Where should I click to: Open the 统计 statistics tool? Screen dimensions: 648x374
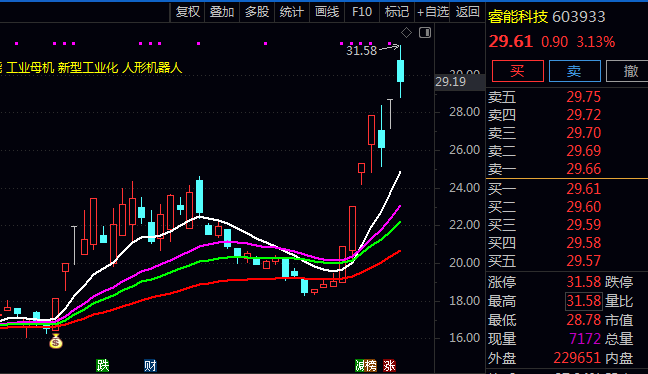point(291,12)
